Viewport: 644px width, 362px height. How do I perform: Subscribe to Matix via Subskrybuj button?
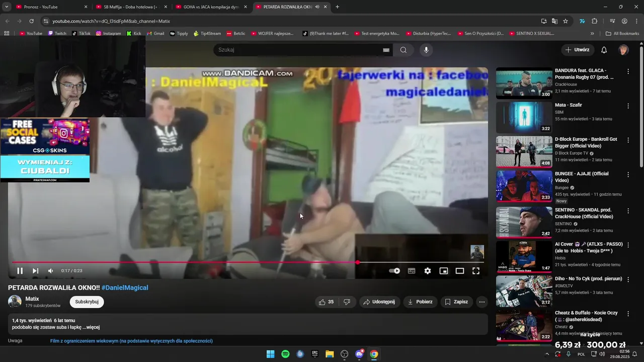tap(87, 302)
